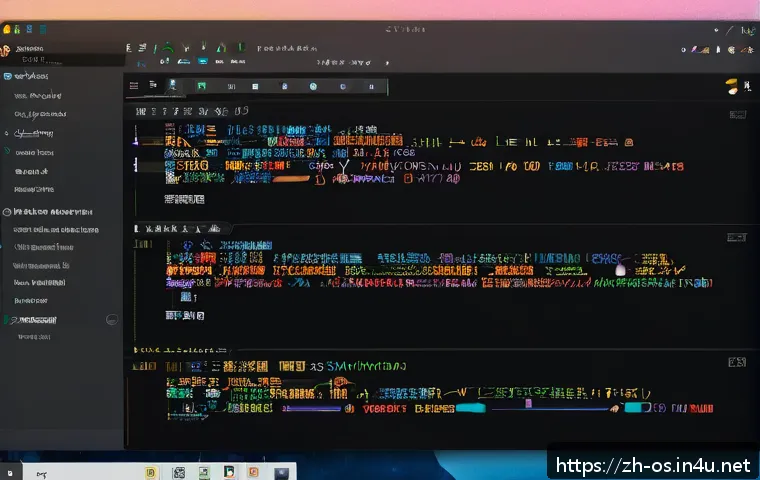Open the dark rightmost icon in the taskbar
The height and width of the screenshot is (480, 760).
point(281,473)
